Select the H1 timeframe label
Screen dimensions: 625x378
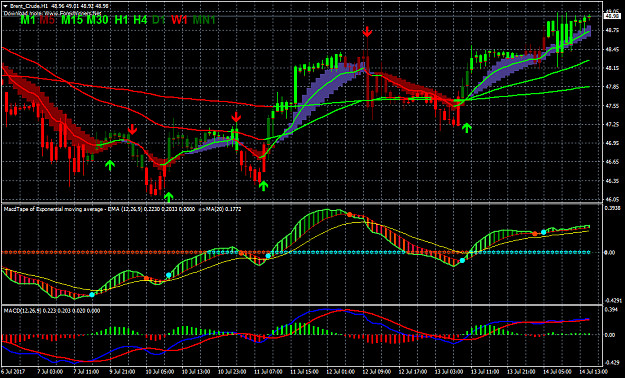pyautogui.click(x=122, y=20)
